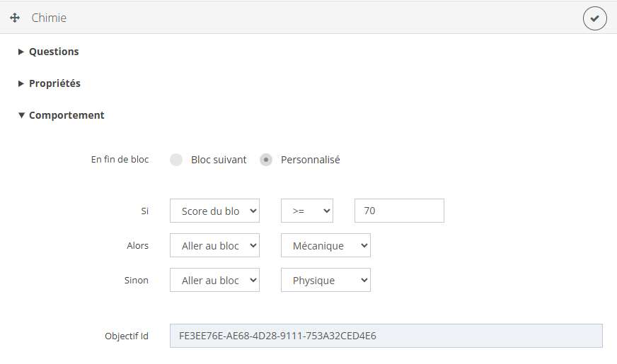The height and width of the screenshot is (364, 617).
Task: Select the Bloc suivant radio button
Action: (x=176, y=160)
